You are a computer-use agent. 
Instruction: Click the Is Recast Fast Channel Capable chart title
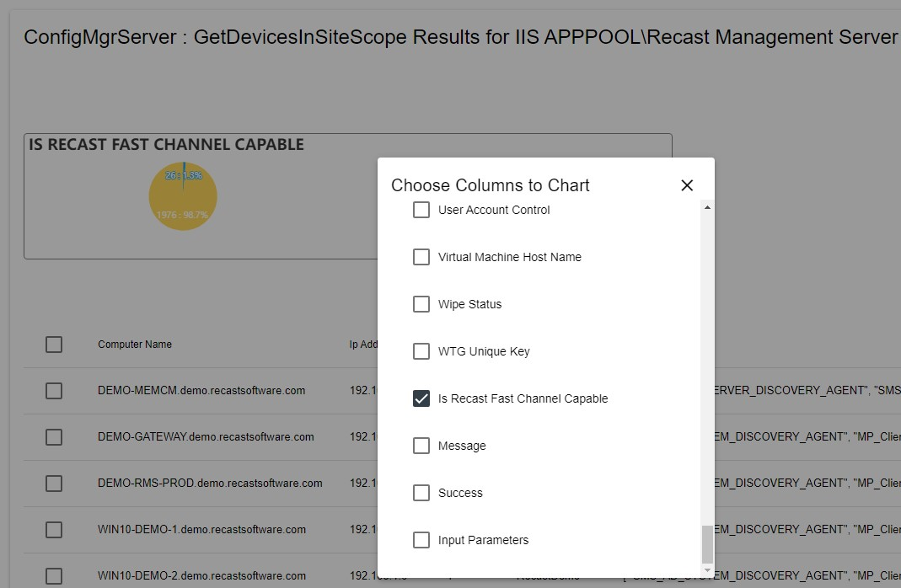(x=166, y=145)
